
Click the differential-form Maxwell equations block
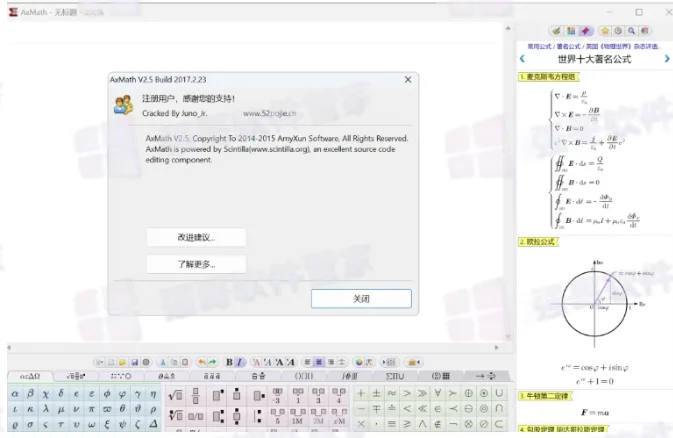(587, 119)
